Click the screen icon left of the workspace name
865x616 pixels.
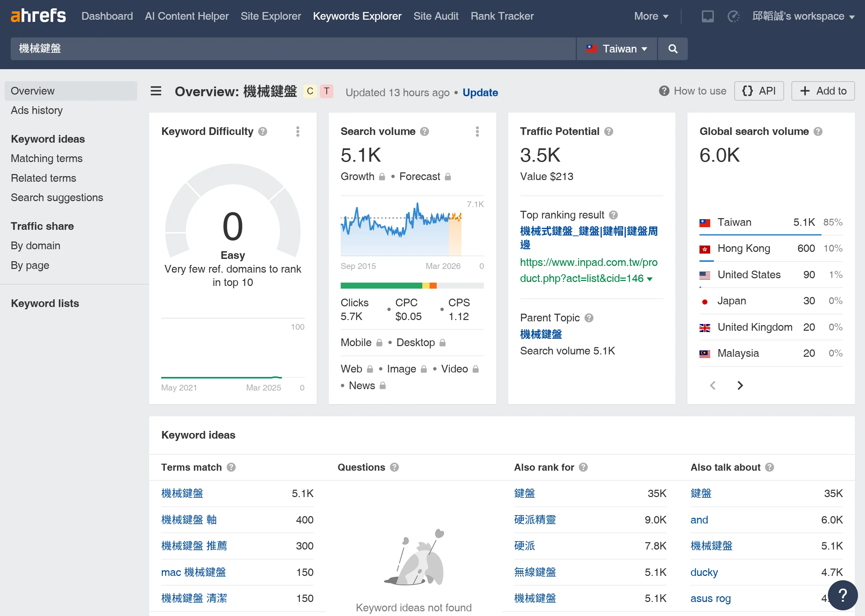(707, 16)
